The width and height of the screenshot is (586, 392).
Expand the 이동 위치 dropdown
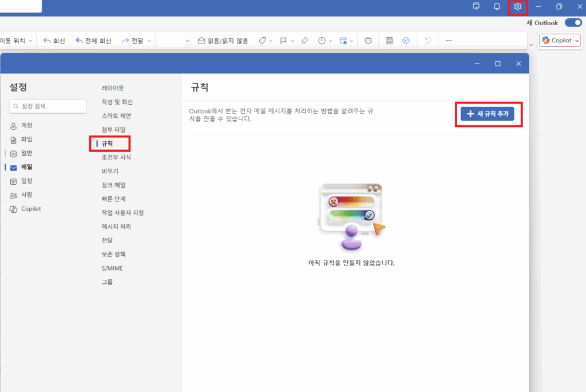31,40
